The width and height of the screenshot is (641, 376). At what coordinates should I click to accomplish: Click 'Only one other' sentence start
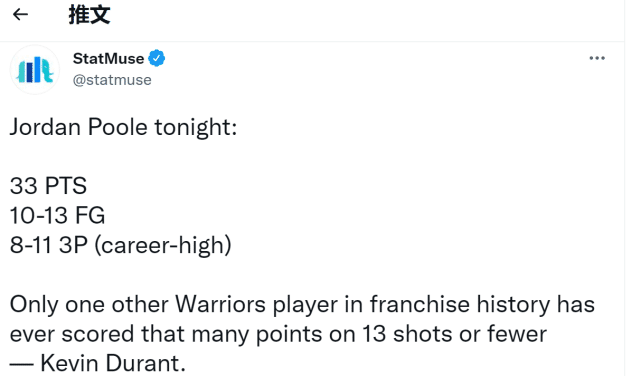[89, 305]
